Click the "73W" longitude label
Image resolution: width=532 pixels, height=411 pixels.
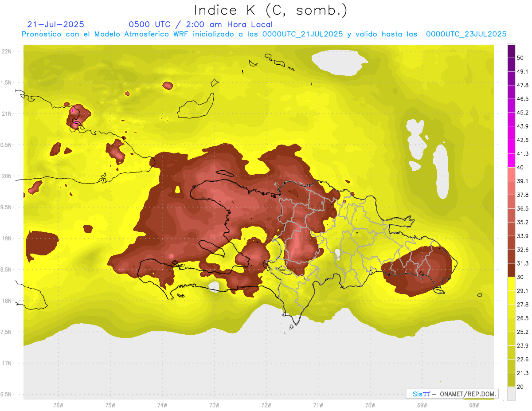click(x=214, y=405)
